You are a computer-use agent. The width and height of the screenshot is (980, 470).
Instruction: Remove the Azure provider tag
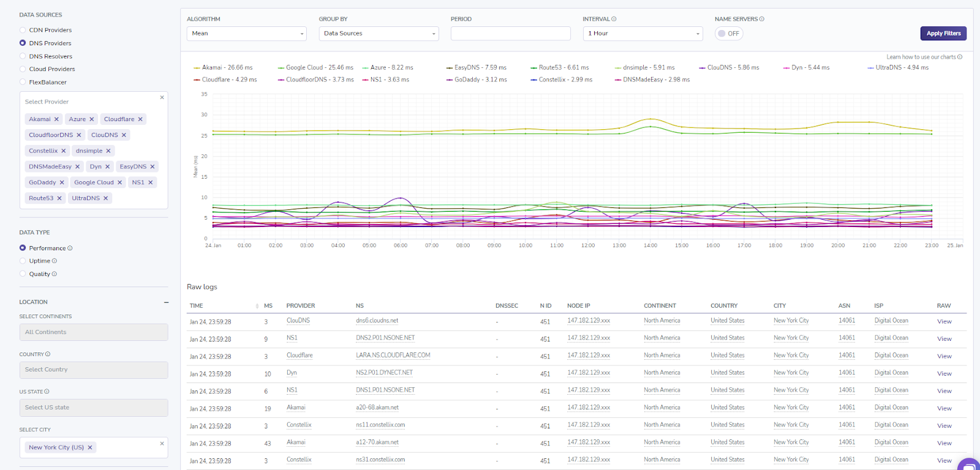pos(92,119)
